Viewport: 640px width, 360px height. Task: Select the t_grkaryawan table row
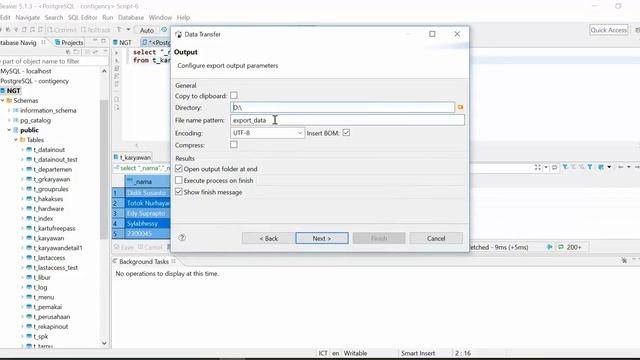point(51,179)
